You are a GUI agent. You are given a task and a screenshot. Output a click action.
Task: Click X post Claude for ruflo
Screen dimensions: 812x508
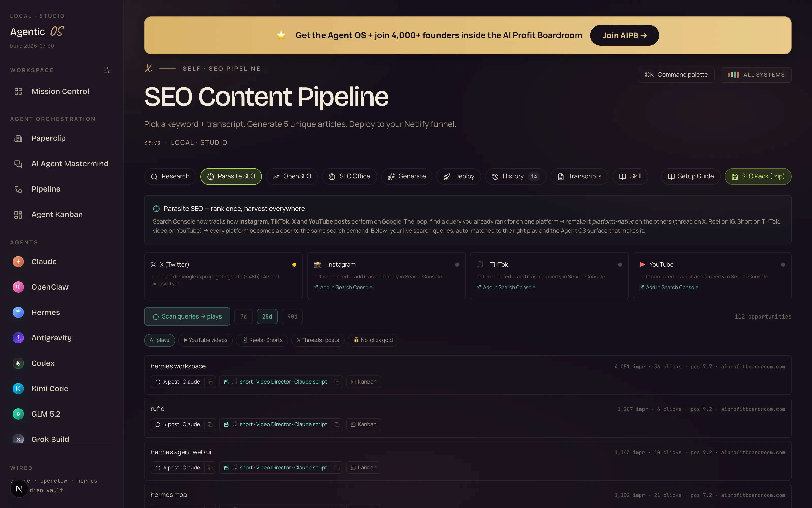(x=178, y=424)
